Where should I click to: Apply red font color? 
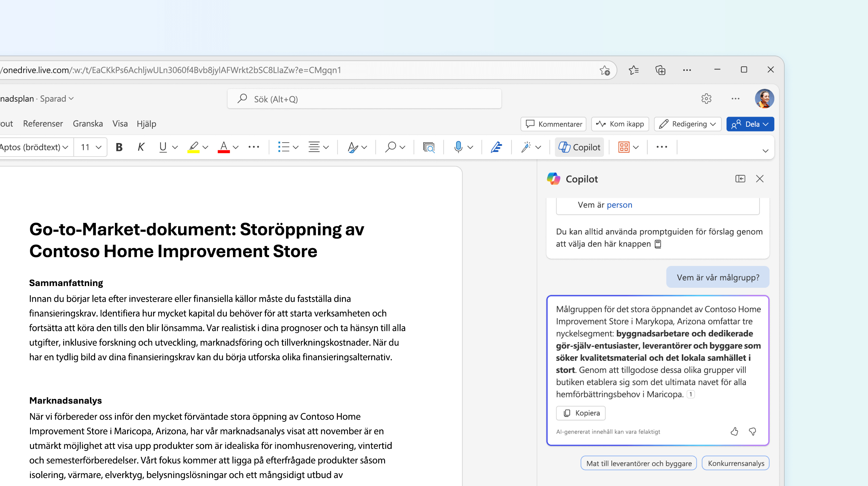point(224,147)
